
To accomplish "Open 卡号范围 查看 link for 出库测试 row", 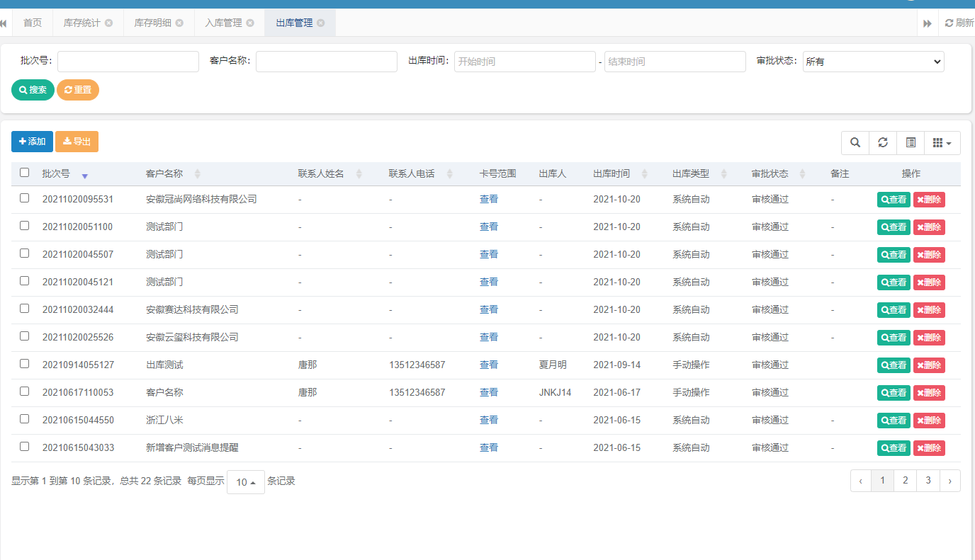I will [489, 365].
